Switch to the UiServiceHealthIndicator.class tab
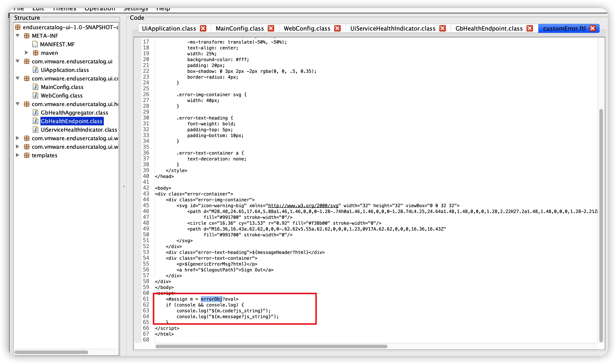 [393, 29]
